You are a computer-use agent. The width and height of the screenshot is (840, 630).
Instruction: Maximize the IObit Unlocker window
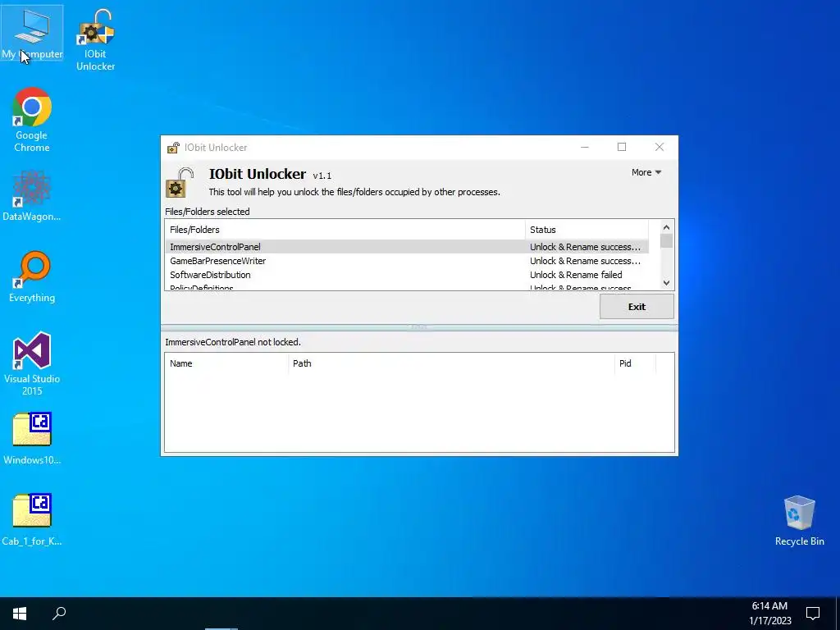point(622,148)
